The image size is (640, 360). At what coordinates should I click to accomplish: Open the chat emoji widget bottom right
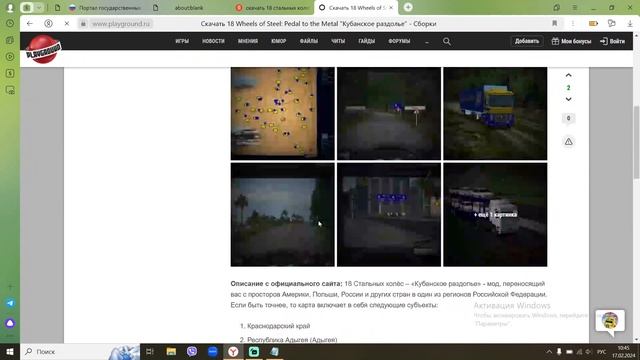point(610,321)
